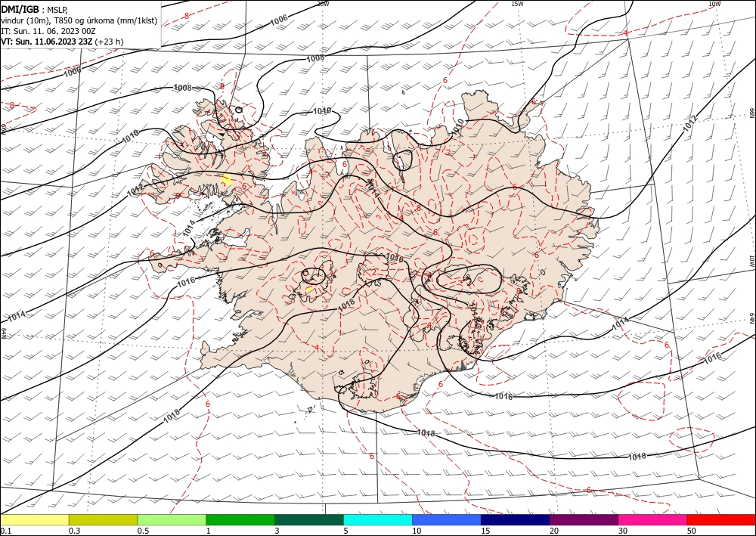The width and height of the screenshot is (756, 536).
Task: Click the "30" legend scale value
Action: point(623,531)
